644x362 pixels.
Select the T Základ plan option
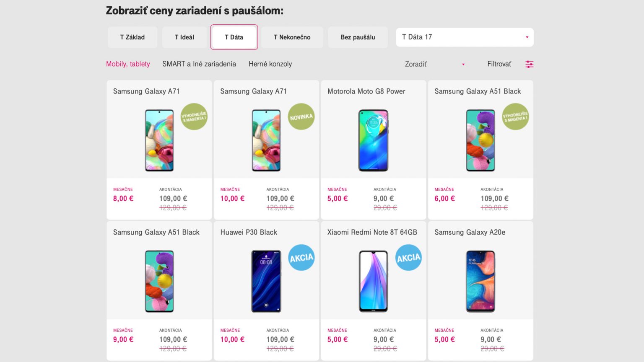pos(132,37)
